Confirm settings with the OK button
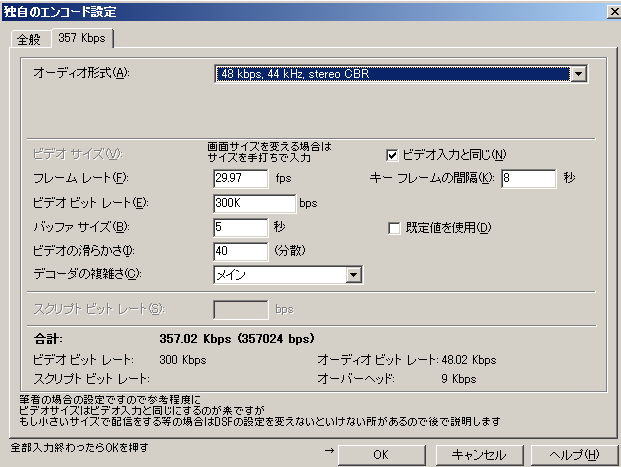 pos(381,455)
